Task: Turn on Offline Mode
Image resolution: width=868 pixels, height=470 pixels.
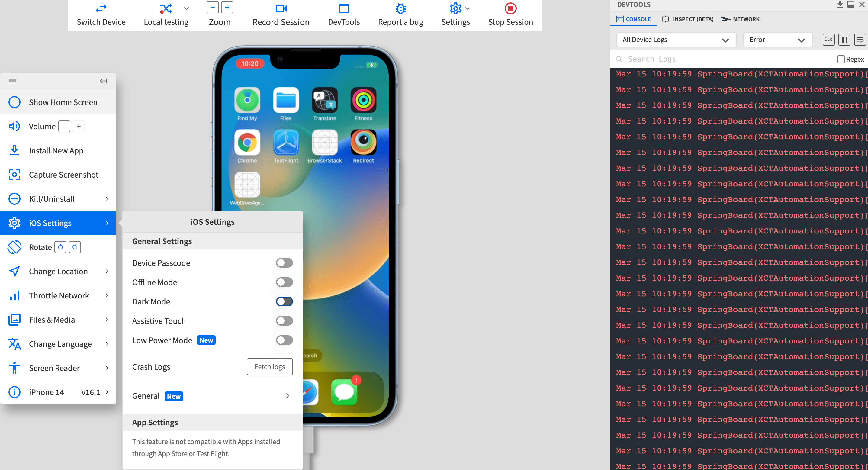Action: (x=284, y=282)
